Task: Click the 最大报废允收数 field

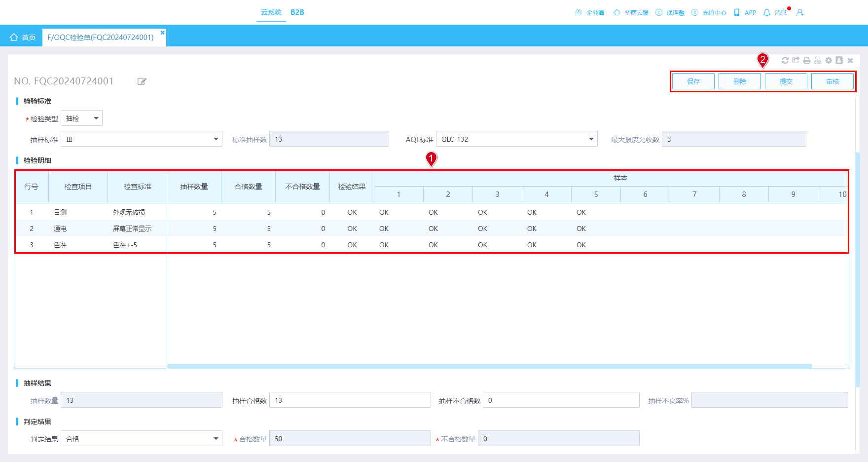Action: pos(734,139)
